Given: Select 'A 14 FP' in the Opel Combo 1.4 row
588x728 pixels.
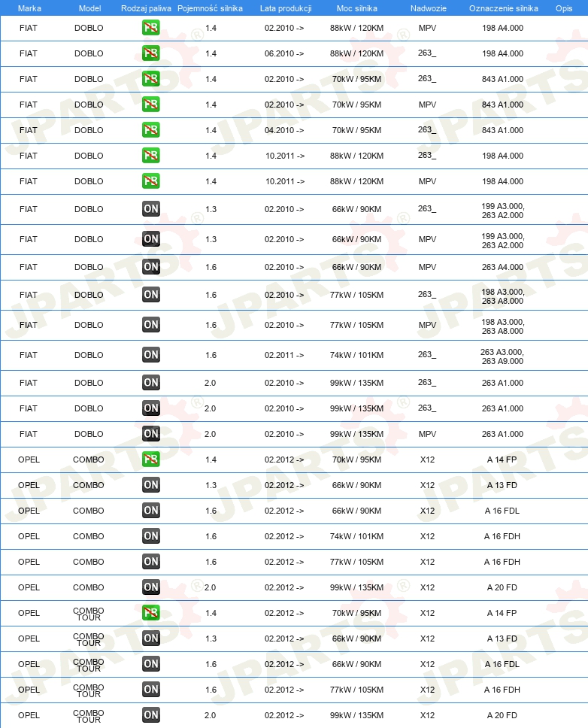Looking at the screenshot, I should pos(502,460).
